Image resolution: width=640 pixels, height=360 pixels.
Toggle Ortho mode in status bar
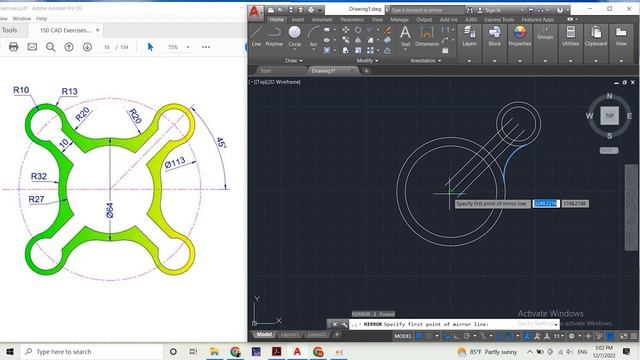coord(456,336)
